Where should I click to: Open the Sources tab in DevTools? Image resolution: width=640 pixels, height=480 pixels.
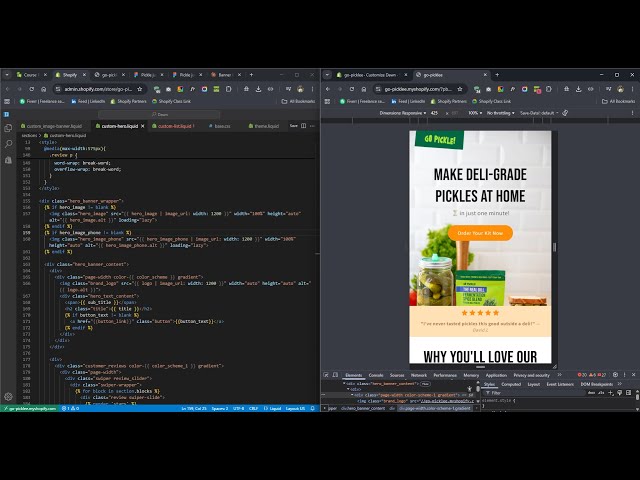(x=397, y=375)
